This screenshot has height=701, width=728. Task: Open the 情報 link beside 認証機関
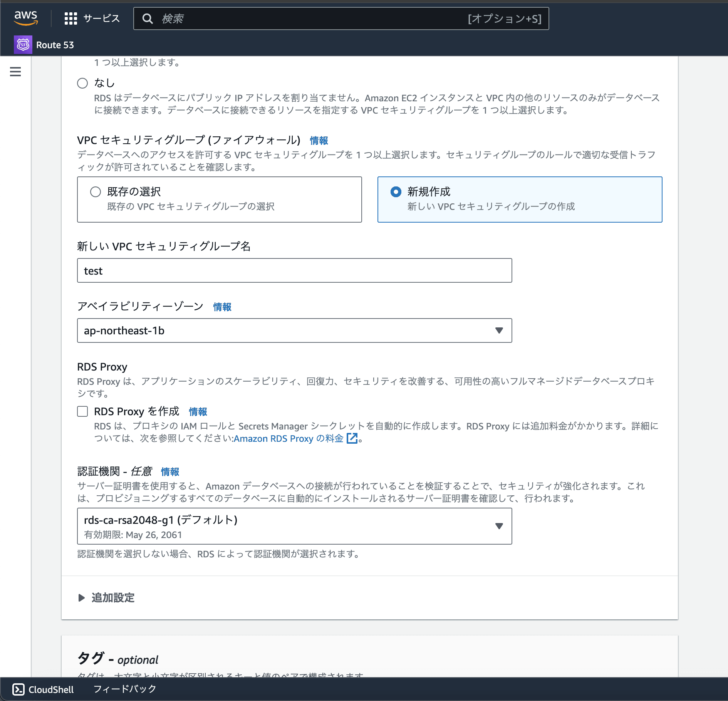click(x=170, y=472)
